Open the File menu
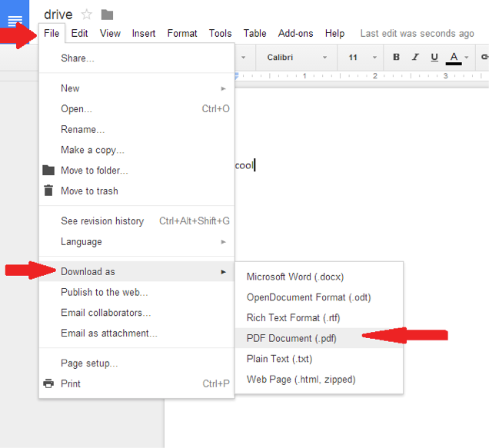The image size is (489, 448). (x=52, y=33)
